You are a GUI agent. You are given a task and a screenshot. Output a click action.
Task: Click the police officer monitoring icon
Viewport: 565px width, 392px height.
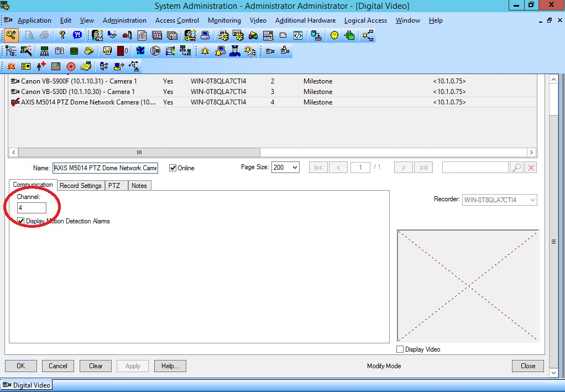click(235, 50)
